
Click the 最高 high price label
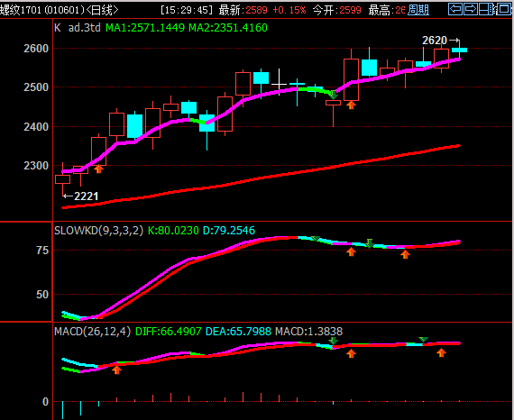387,10
